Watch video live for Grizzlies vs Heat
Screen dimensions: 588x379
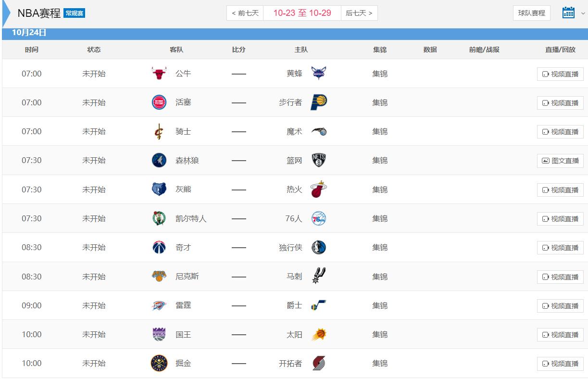(560, 190)
